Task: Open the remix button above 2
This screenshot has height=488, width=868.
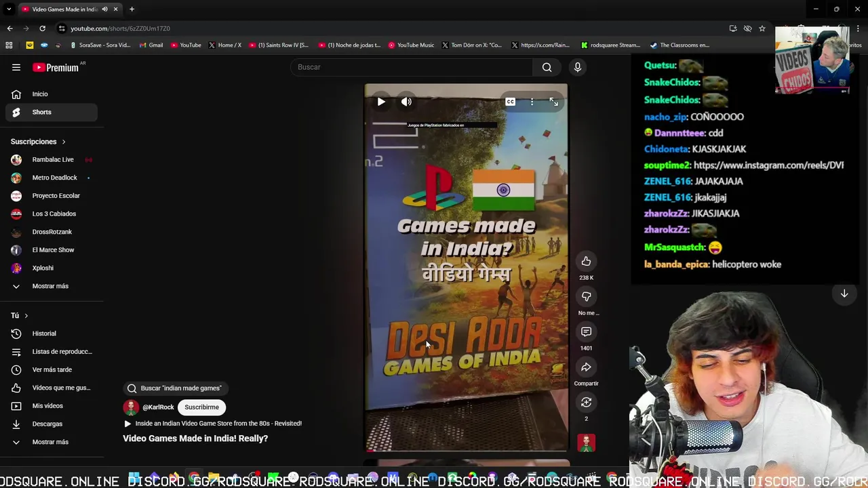Action: pos(586,402)
